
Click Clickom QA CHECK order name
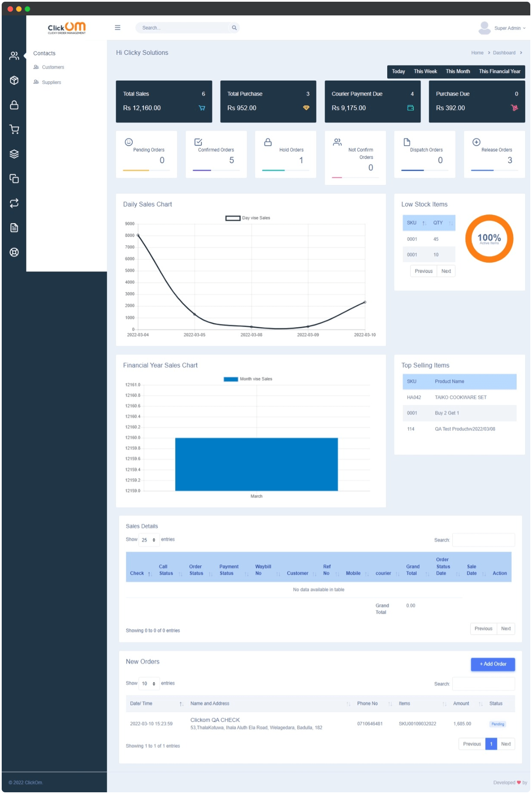(x=215, y=720)
